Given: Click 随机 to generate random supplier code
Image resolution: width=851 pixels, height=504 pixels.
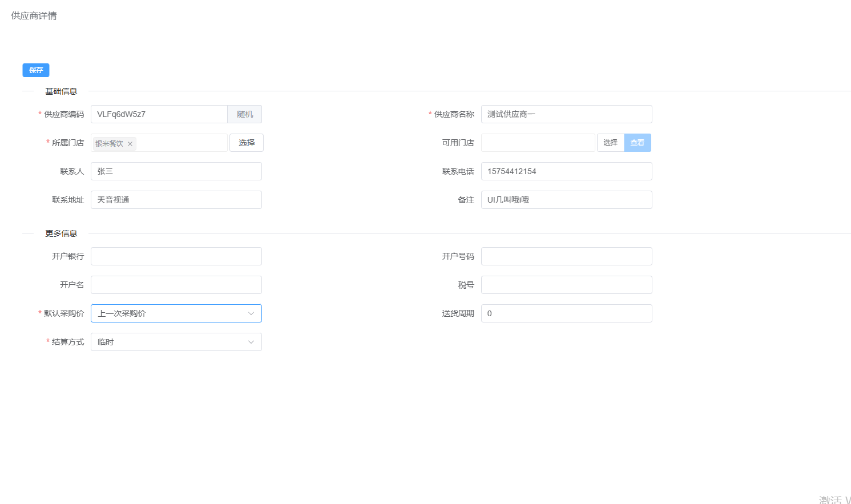Looking at the screenshot, I should [245, 114].
